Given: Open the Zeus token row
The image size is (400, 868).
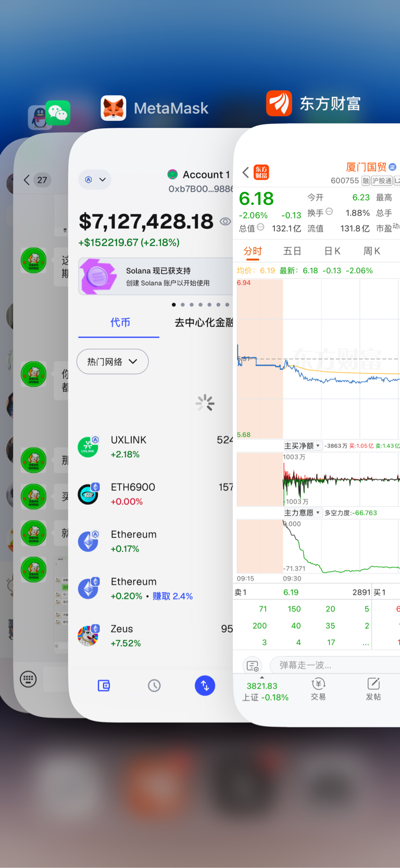Looking at the screenshot, I should [155, 635].
